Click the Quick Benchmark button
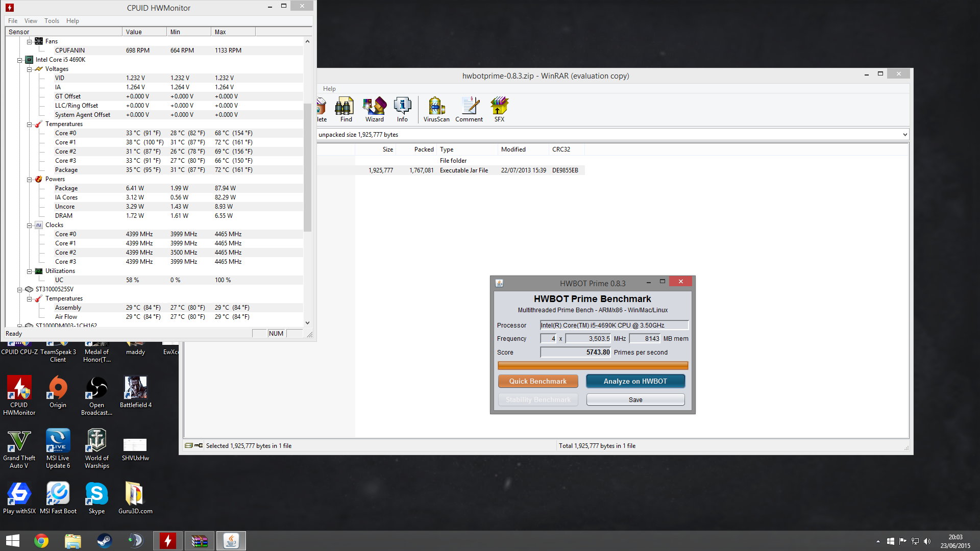Screen dimensions: 980x551 tap(538, 381)
